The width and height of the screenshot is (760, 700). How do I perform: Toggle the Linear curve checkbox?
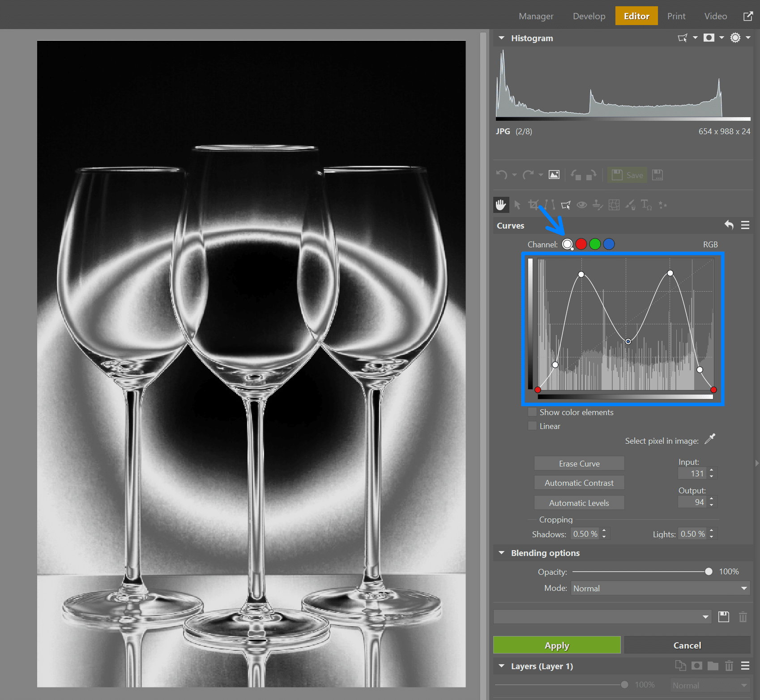pyautogui.click(x=532, y=426)
